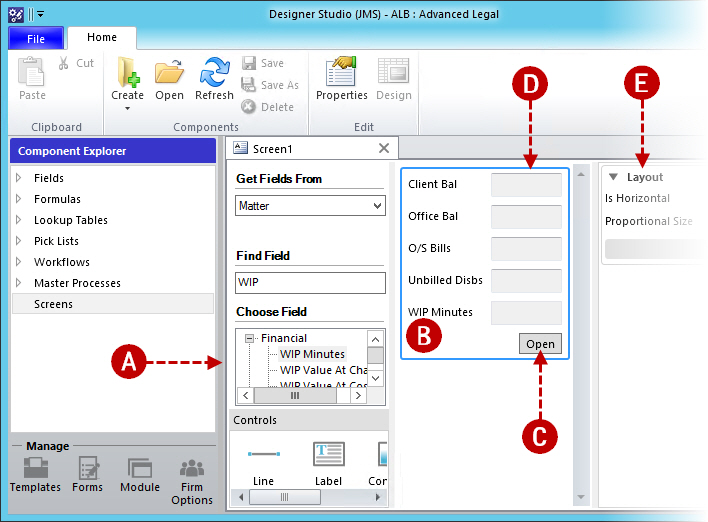Open the Properties icon in Edit group
The image size is (708, 522).
[342, 73]
